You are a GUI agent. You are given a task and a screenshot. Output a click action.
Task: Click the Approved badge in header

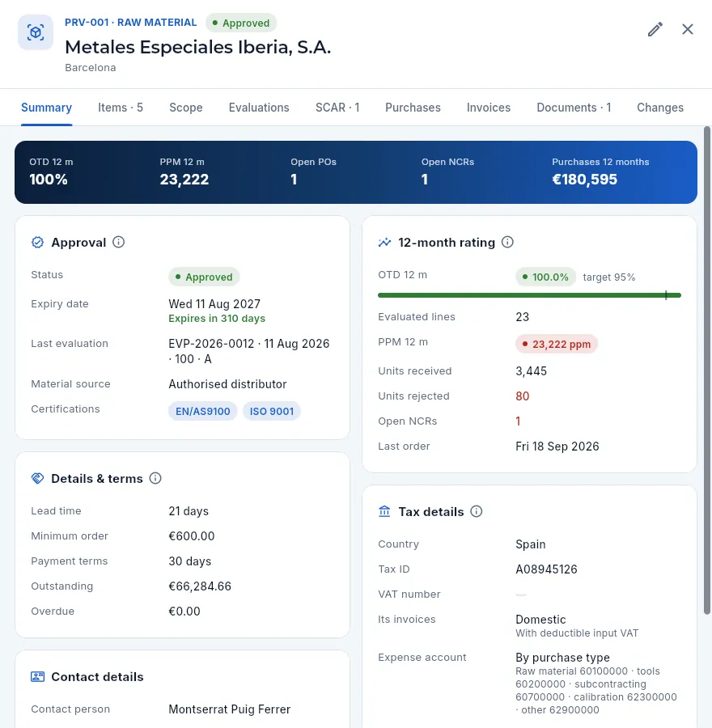241,23
